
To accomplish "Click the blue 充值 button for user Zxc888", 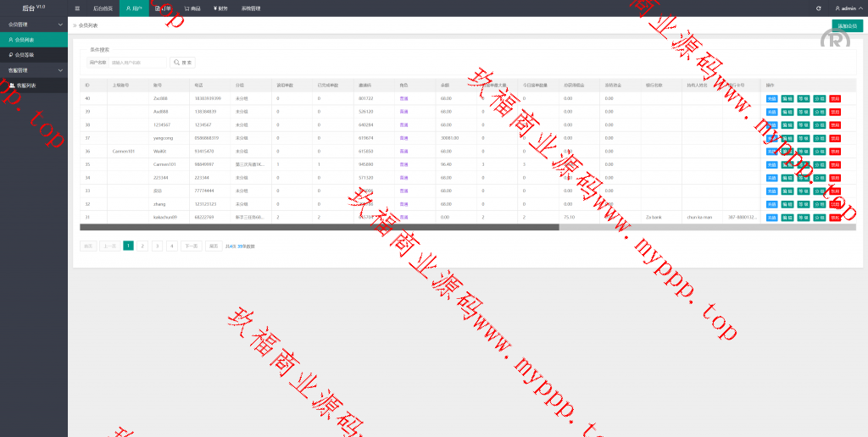I will point(771,98).
